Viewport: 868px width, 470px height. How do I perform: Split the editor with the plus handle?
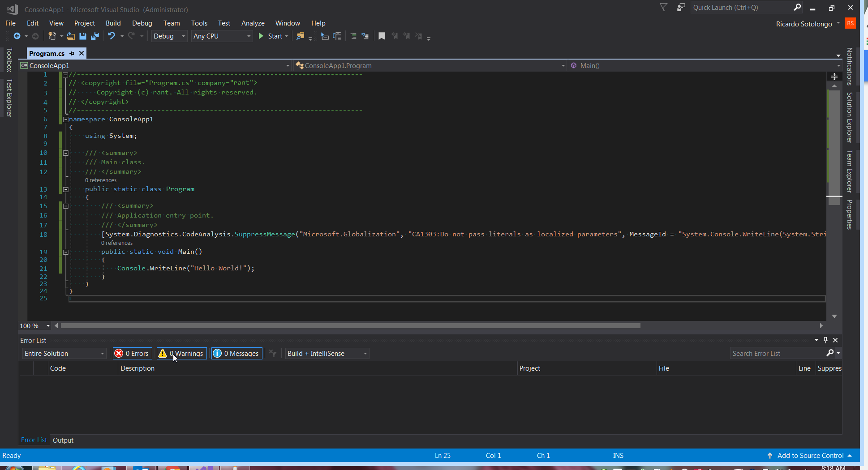coord(834,77)
